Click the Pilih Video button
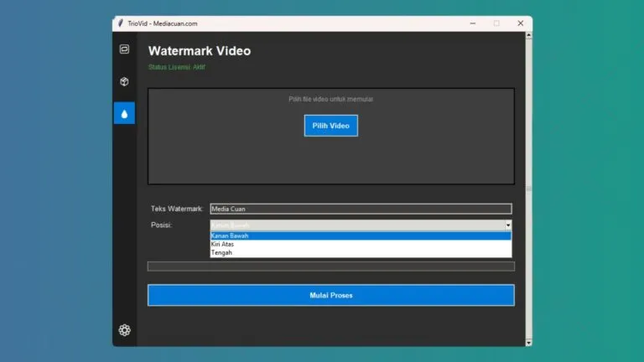The image size is (644, 362). coord(330,126)
